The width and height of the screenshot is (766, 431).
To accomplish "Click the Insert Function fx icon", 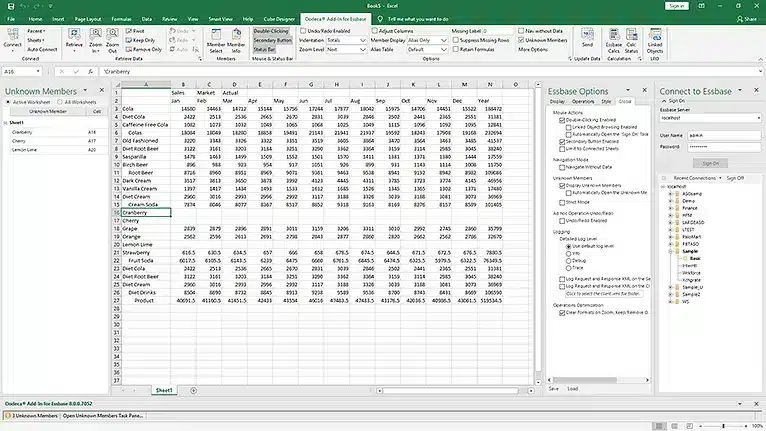I will tap(90, 71).
